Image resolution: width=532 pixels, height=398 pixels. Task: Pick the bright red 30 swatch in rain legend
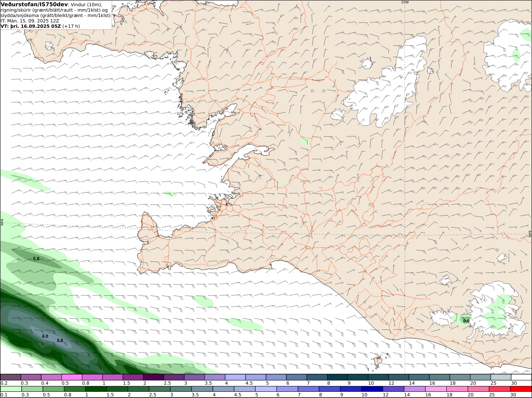(x=521, y=389)
